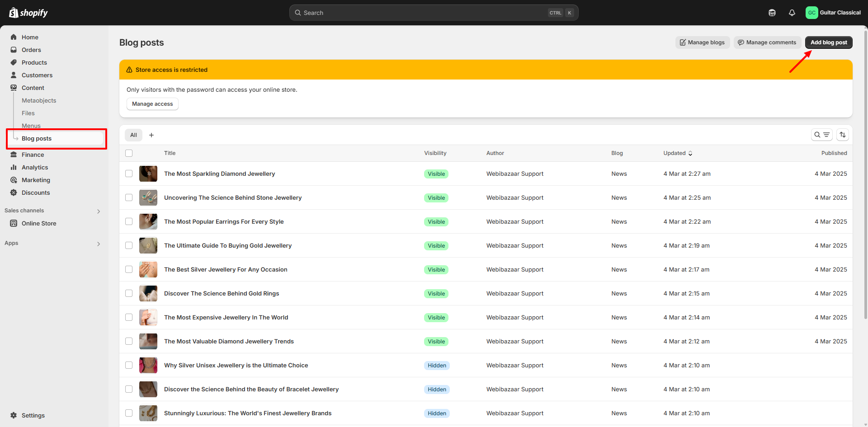Click the Shopify logo
Viewport: 868px width, 427px height.
(x=28, y=13)
